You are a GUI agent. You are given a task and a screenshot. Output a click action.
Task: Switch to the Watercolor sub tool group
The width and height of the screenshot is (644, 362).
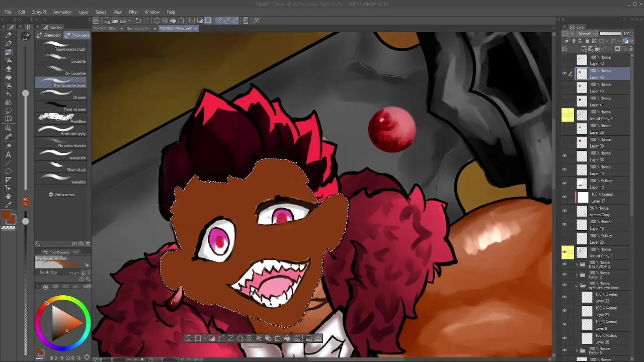click(49, 35)
